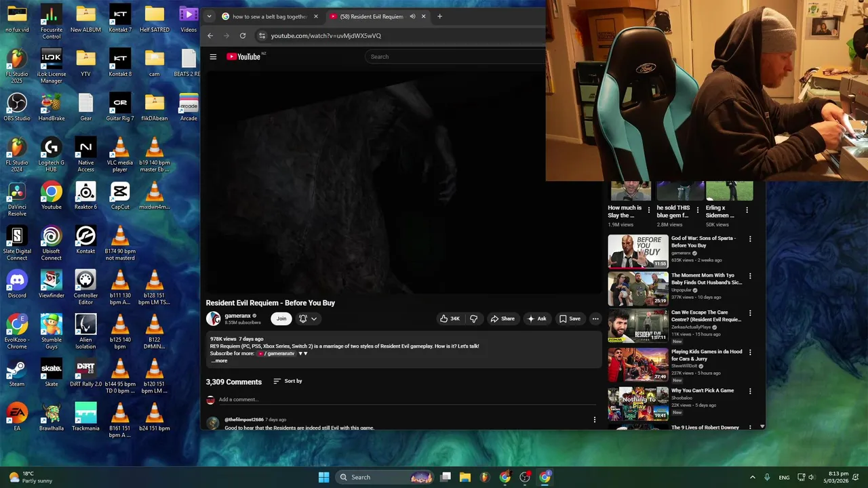Image resolution: width=868 pixels, height=488 pixels.
Task: Click the Chrome address bar URL
Action: click(x=326, y=36)
